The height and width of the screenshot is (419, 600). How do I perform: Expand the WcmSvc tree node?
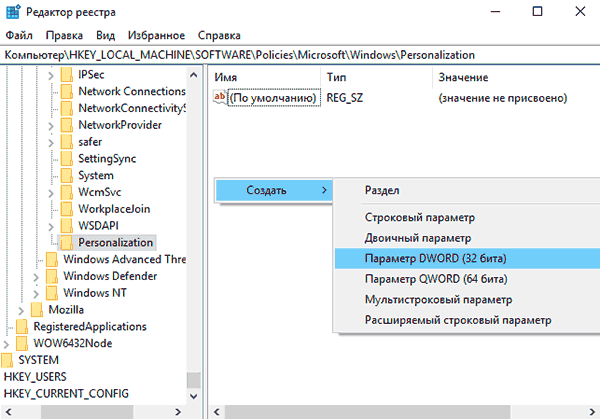(51, 193)
